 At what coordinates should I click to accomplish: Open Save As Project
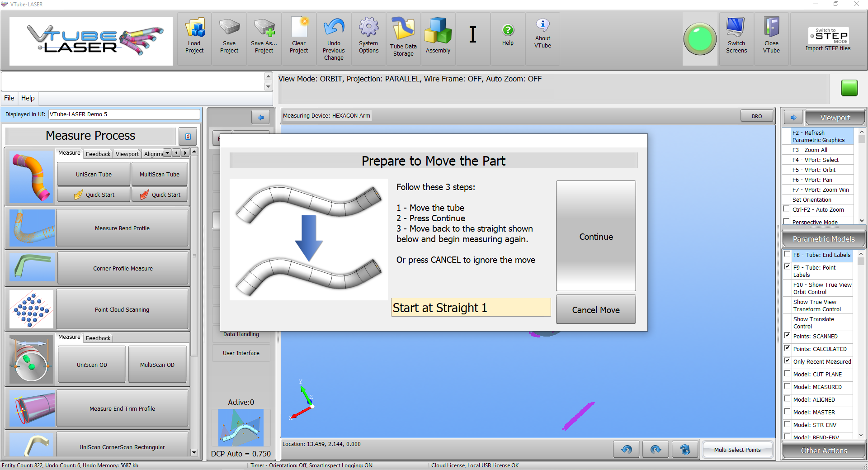pyautogui.click(x=264, y=38)
